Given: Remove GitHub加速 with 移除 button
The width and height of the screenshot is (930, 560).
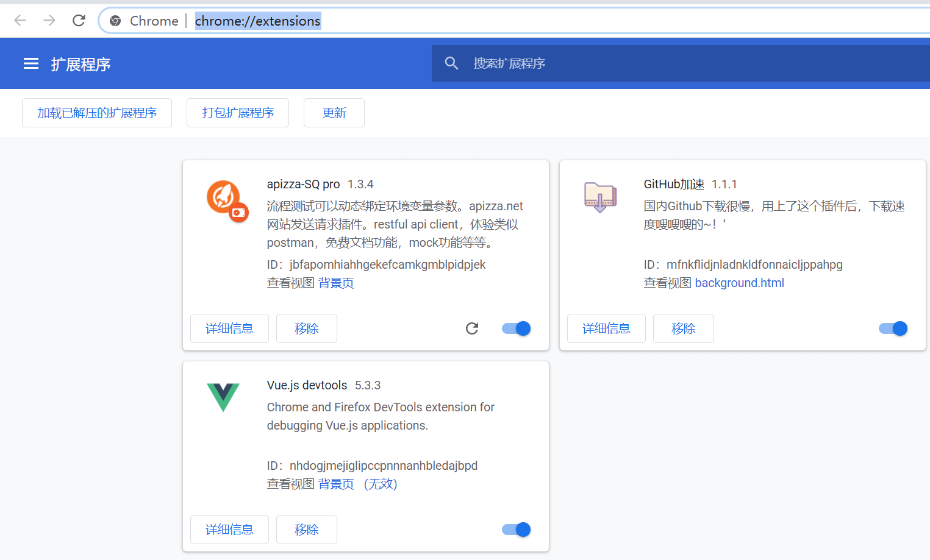Looking at the screenshot, I should (x=684, y=328).
